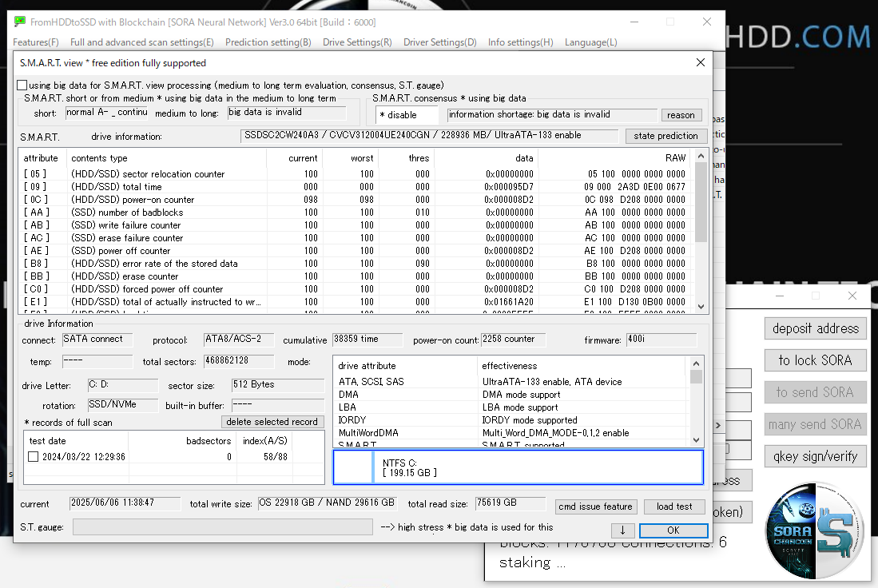Click the scroll down arrow of drive attribute list
The image size is (878, 588).
pos(696,440)
